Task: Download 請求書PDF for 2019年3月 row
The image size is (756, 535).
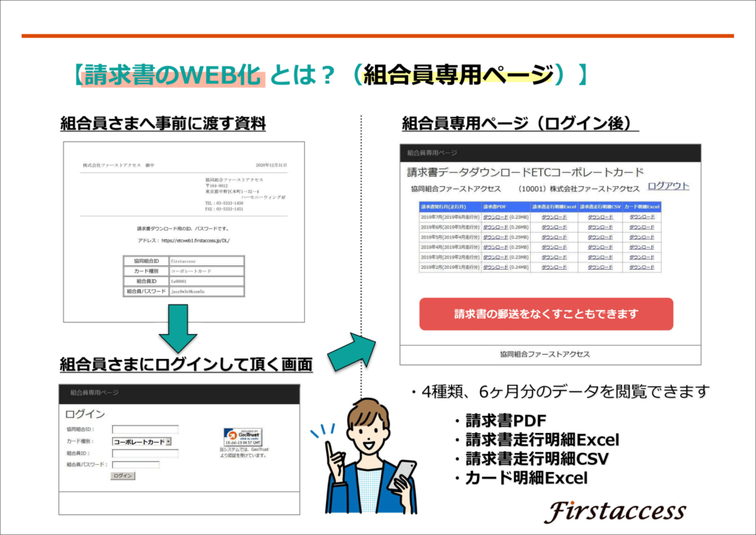Action: tap(495, 257)
